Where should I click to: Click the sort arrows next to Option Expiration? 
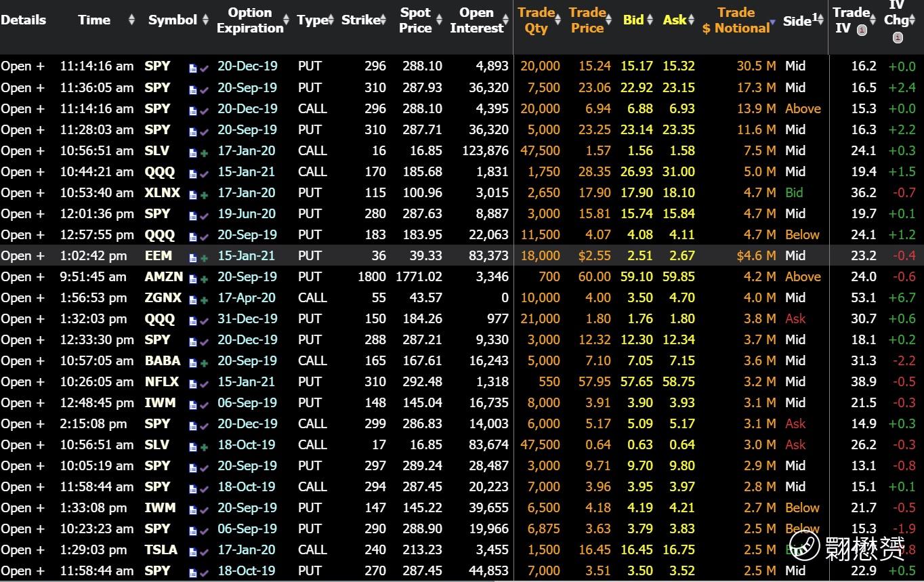point(287,20)
